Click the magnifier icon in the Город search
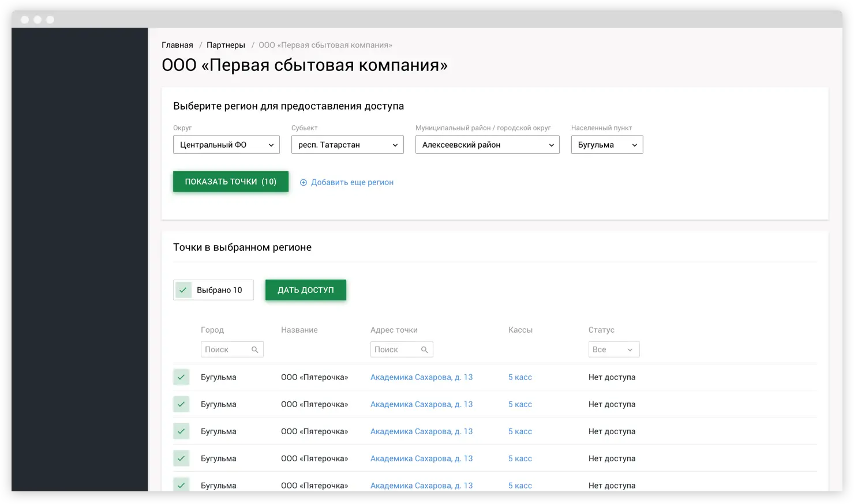The image size is (854, 504). click(254, 349)
